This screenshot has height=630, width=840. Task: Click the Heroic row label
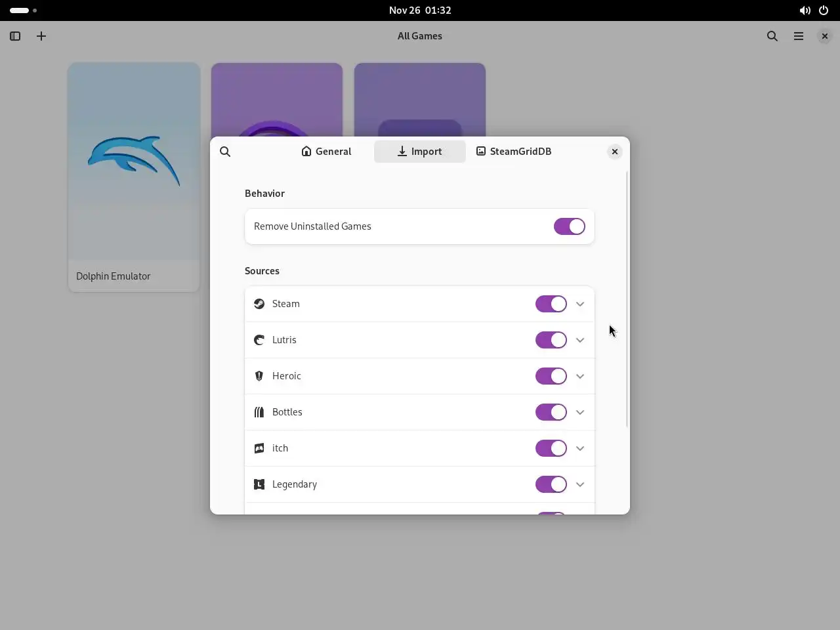click(287, 376)
